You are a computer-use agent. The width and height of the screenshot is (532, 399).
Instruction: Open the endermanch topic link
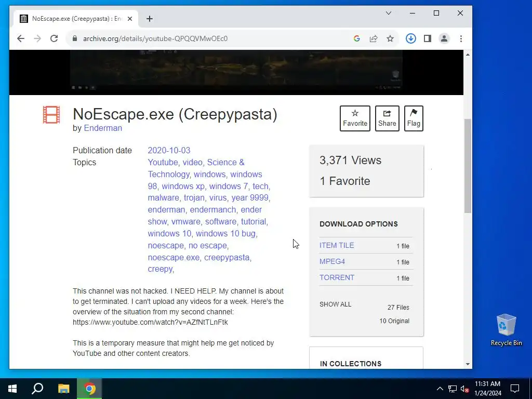[212, 210]
